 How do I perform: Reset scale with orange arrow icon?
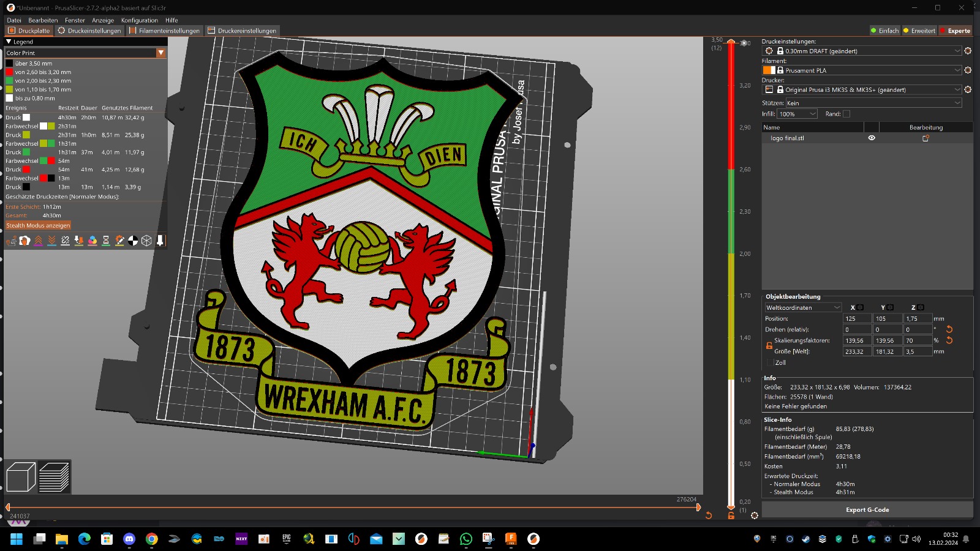(x=949, y=340)
